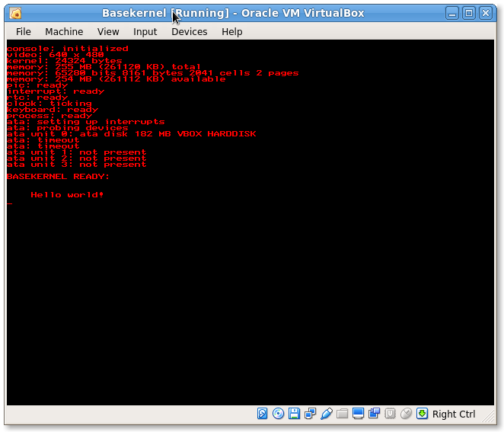
Task: Click the video capture status icon
Action: click(374, 414)
